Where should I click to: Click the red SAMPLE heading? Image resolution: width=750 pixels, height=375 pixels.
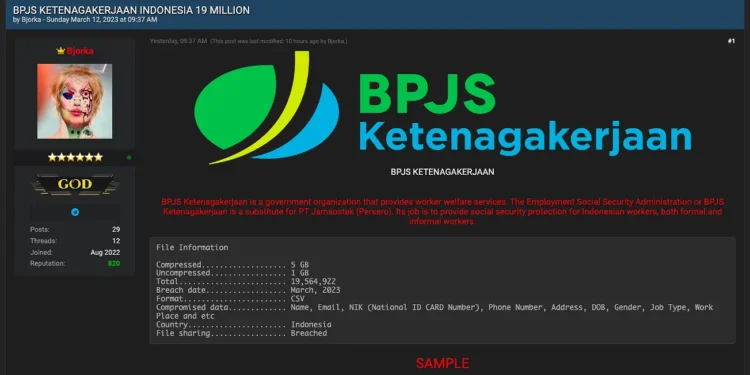(x=442, y=363)
